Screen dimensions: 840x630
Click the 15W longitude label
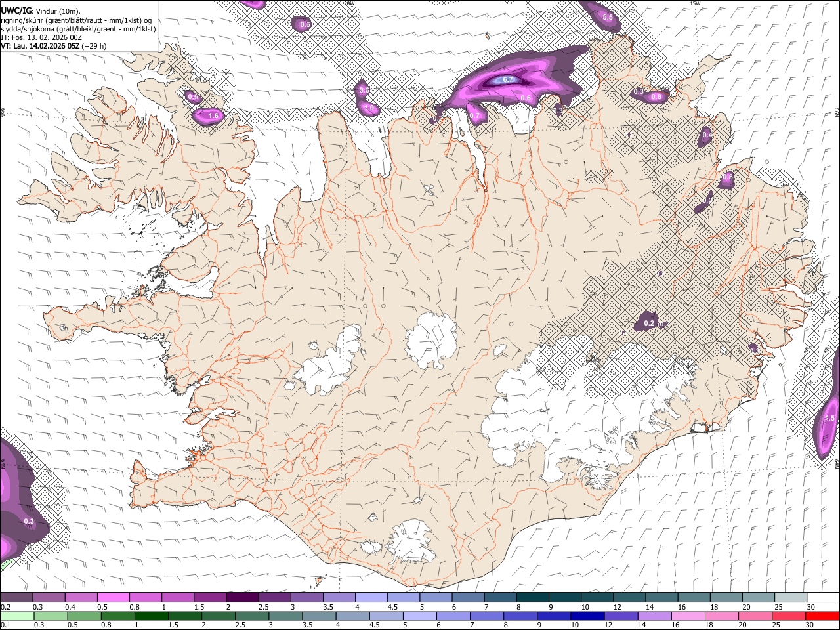(x=696, y=3)
